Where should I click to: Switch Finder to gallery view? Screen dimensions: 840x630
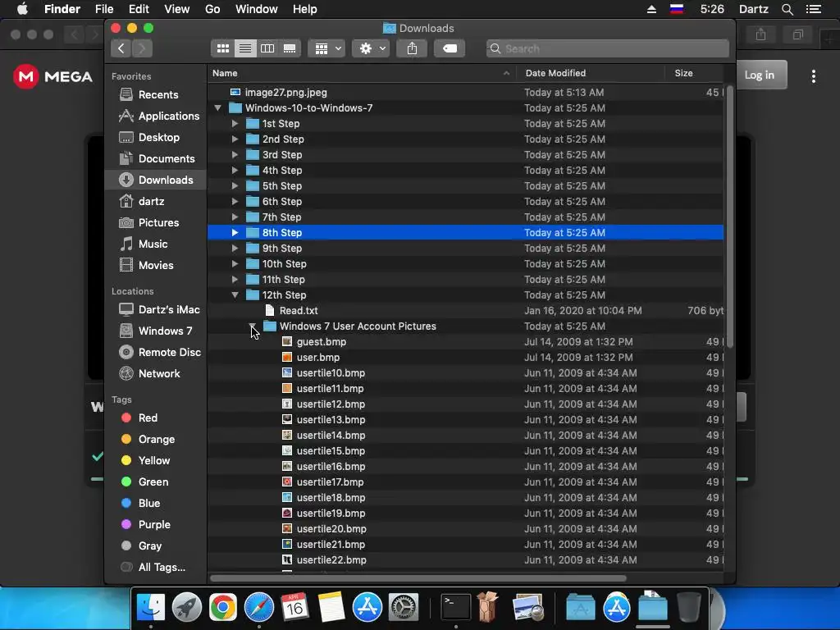pos(290,48)
